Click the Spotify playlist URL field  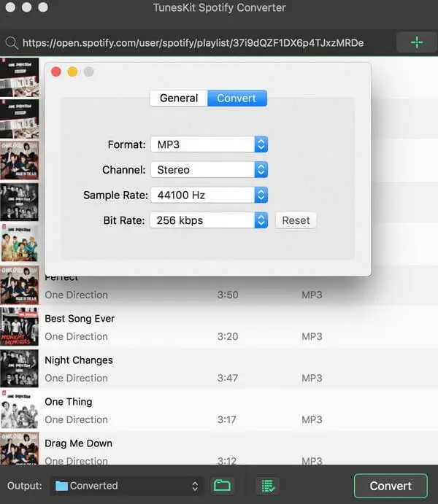tap(193, 43)
